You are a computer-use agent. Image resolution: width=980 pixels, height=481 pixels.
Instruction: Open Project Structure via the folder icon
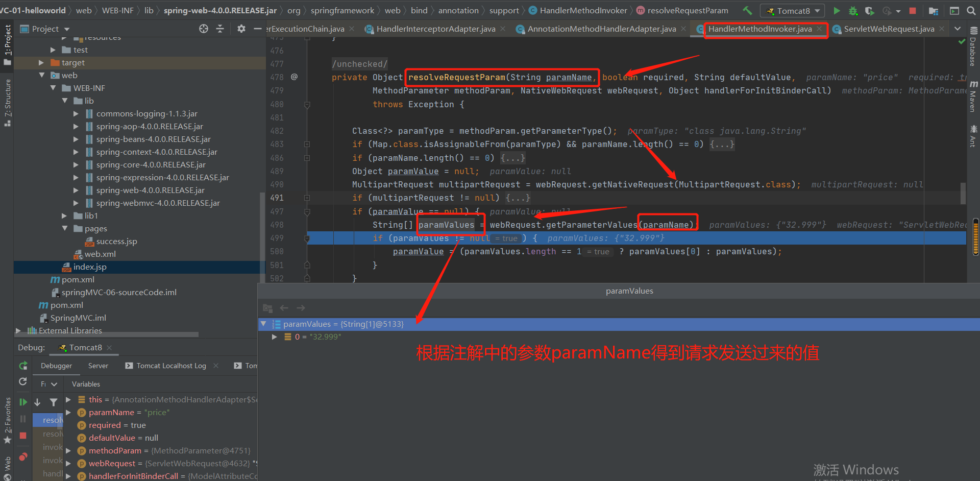click(934, 10)
